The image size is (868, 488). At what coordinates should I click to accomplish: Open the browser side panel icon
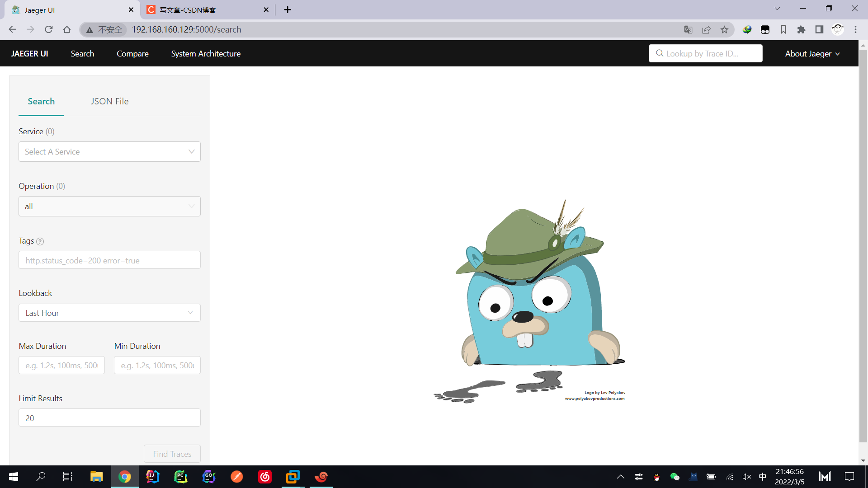coord(819,30)
